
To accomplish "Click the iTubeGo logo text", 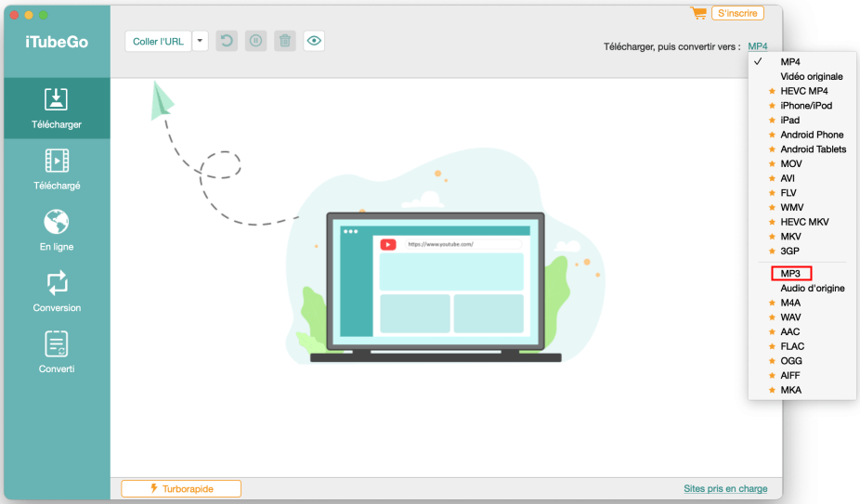I will (x=57, y=42).
